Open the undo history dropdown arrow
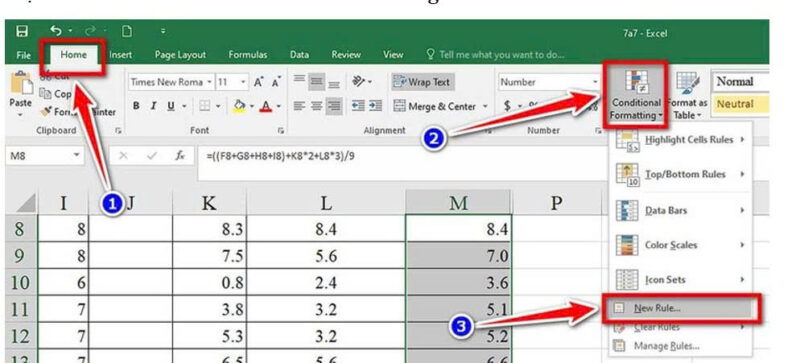Screen dimensions: 800x363 [70, 32]
